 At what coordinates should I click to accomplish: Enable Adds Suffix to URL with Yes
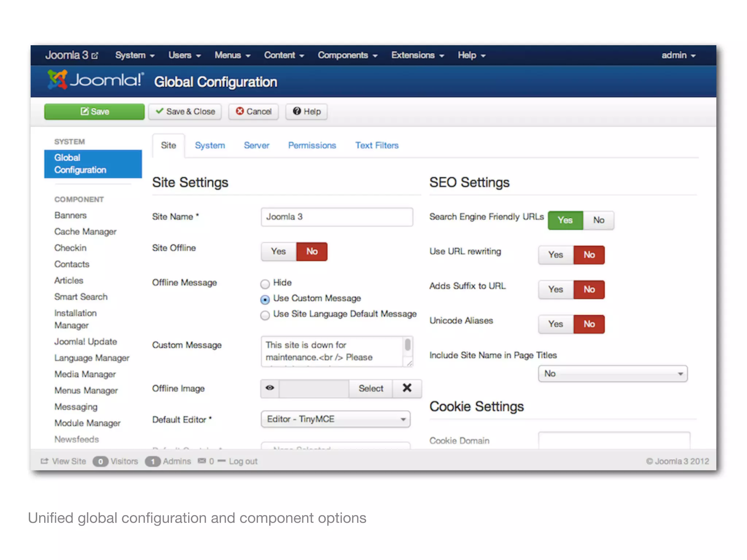[x=556, y=289]
